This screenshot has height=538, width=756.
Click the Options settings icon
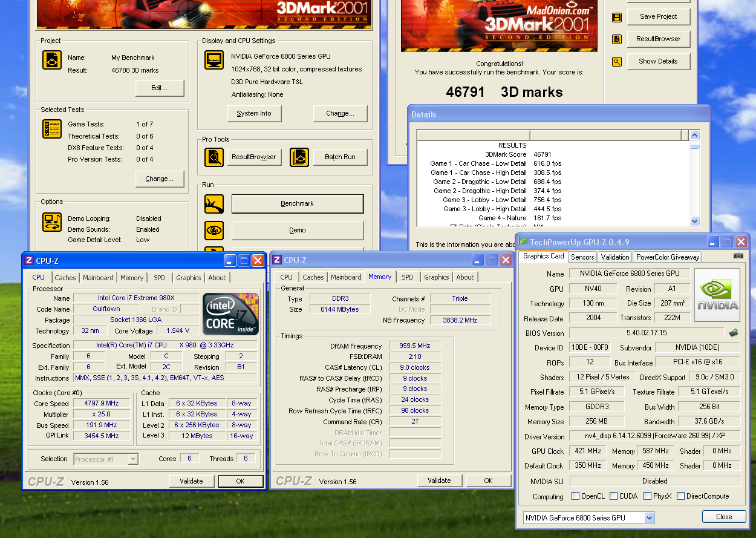52,222
